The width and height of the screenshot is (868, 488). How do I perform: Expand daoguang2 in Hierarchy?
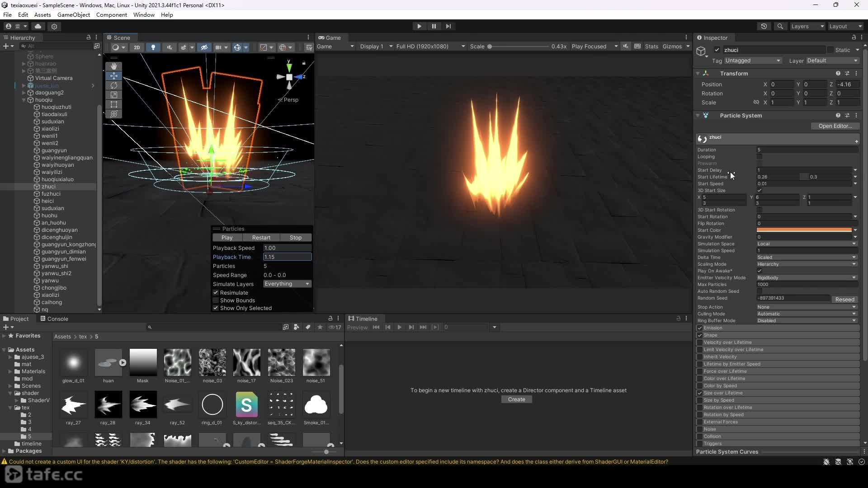(24, 93)
